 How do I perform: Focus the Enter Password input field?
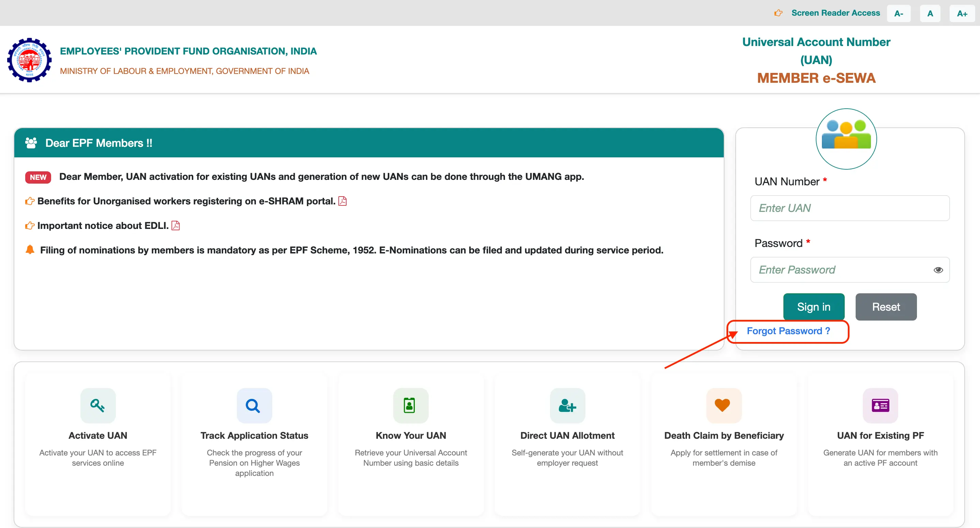(850, 270)
